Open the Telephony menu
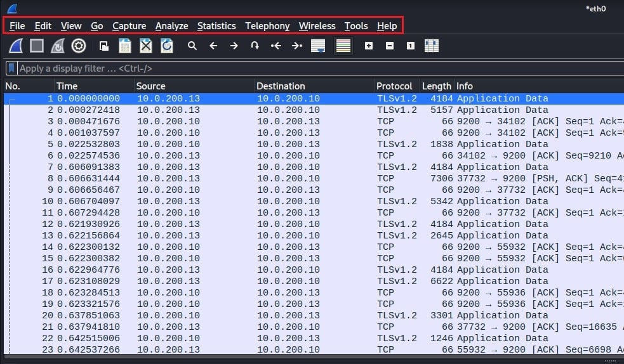The height and width of the screenshot is (364, 624). pyautogui.click(x=267, y=26)
